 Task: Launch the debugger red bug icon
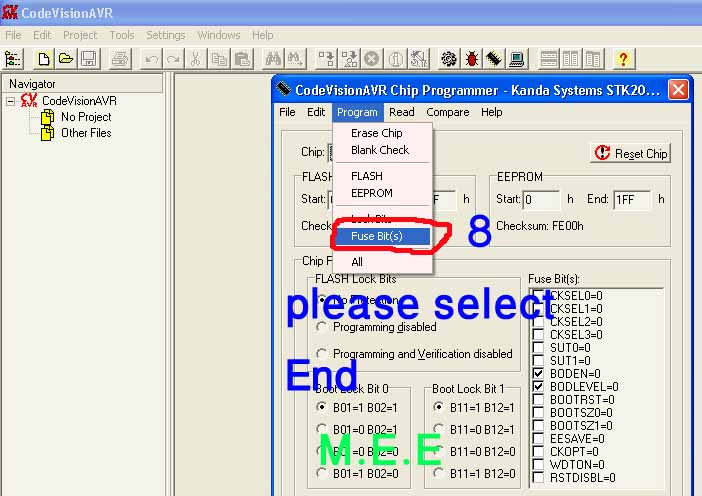point(471,59)
